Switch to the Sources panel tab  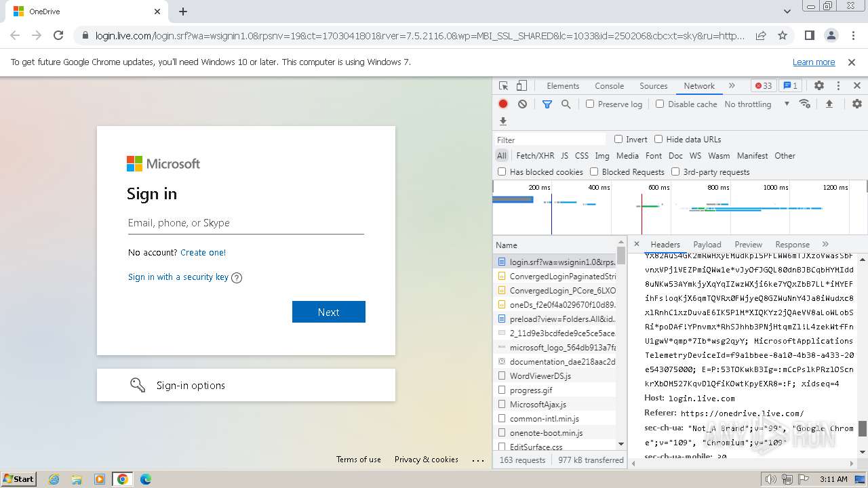[654, 86]
